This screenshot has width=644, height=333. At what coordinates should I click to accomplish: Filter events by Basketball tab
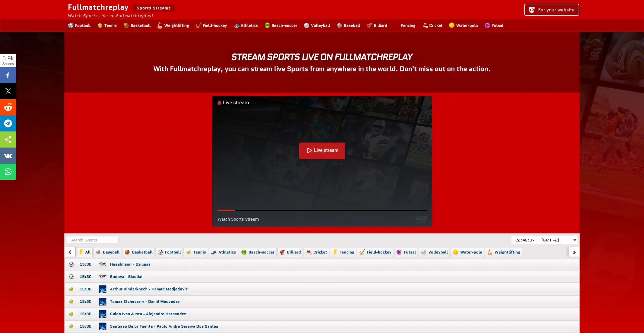point(139,252)
